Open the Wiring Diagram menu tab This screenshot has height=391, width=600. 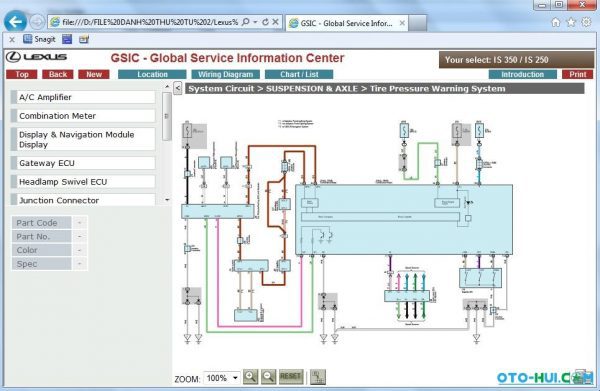[225, 74]
